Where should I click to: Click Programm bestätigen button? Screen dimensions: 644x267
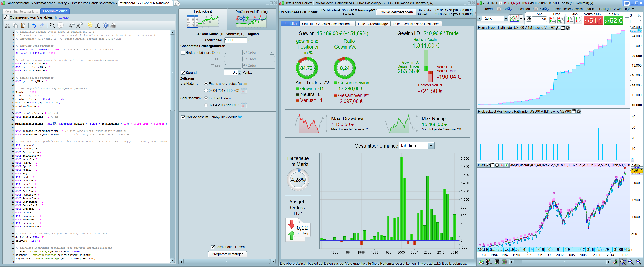coord(227,254)
